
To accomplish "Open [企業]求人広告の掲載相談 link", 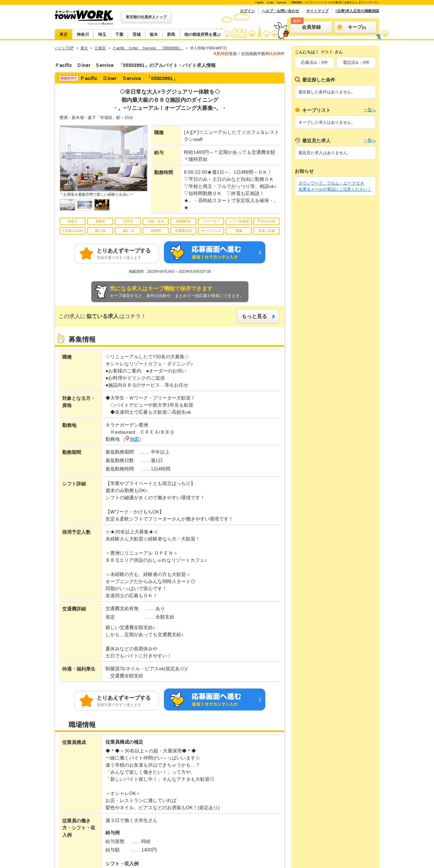I will tap(357, 11).
